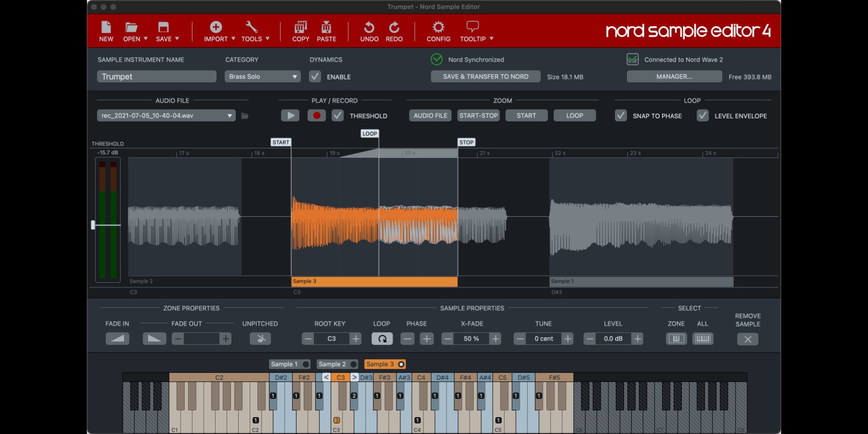The width and height of the screenshot is (868, 434).
Task: Decrease TUNE cents value
Action: tap(520, 339)
